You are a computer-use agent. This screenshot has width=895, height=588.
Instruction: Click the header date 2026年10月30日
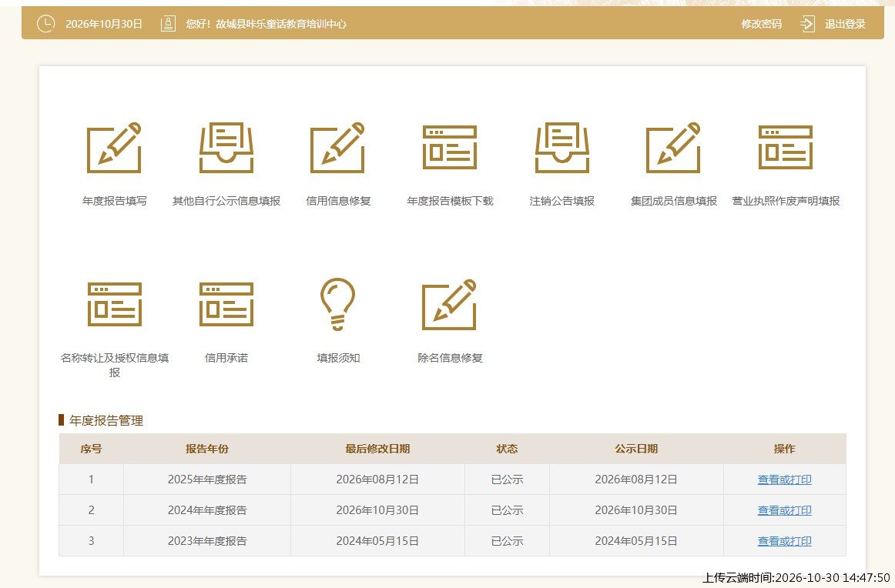(x=104, y=24)
